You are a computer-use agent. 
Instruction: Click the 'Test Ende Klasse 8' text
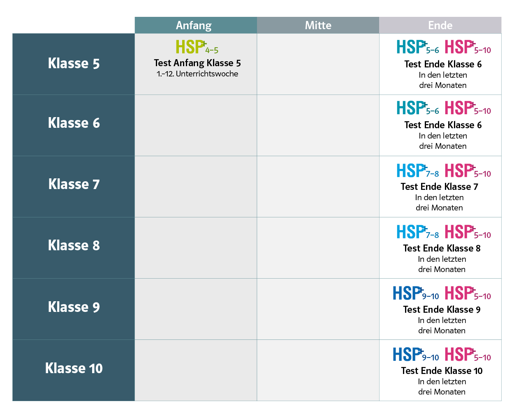click(442, 248)
